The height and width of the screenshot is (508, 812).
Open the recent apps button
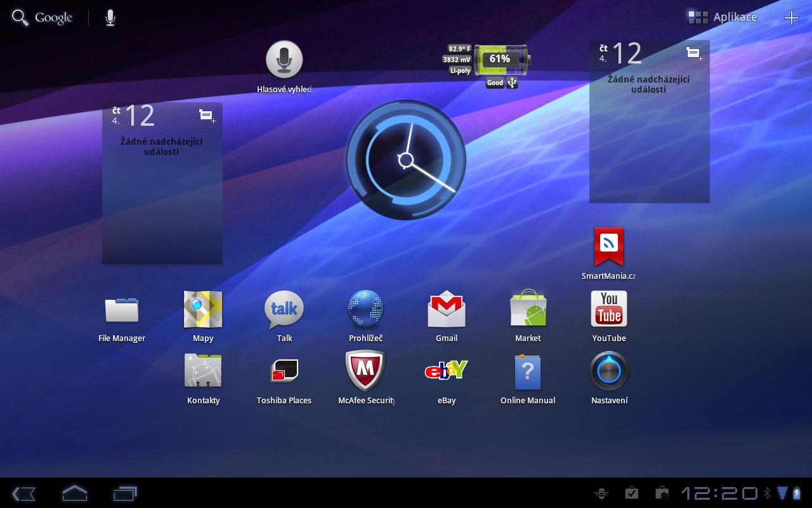(125, 493)
